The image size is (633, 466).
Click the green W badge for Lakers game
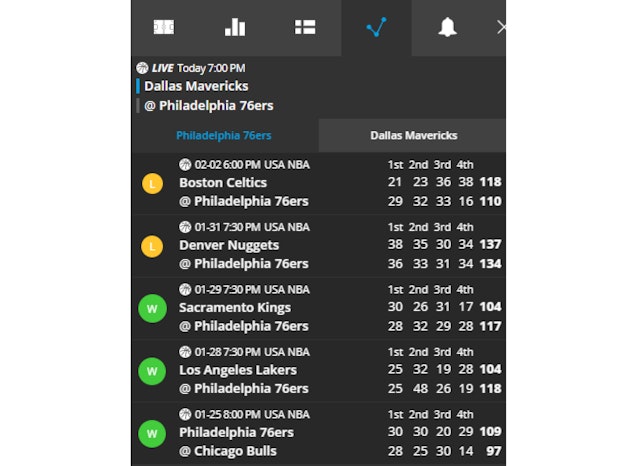click(x=152, y=371)
